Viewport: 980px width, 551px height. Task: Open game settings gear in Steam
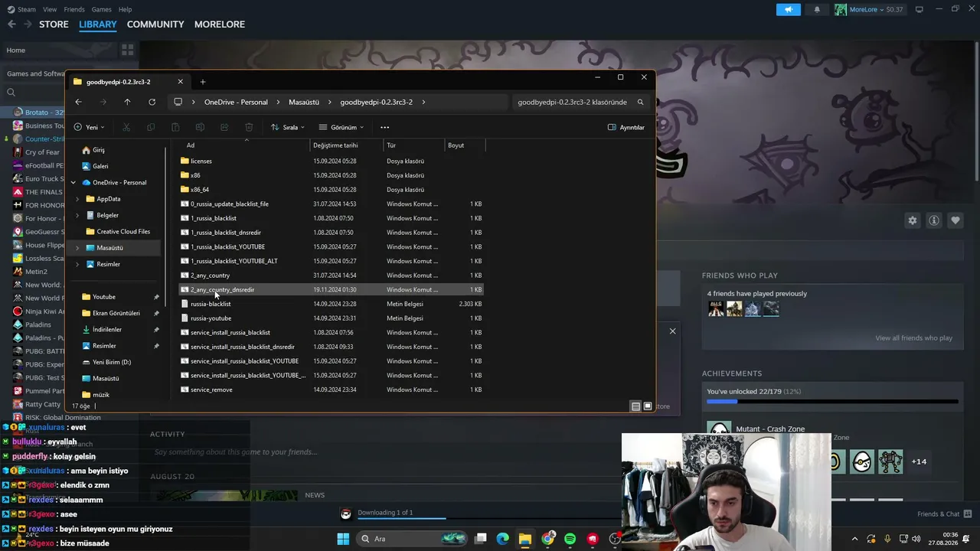(912, 220)
